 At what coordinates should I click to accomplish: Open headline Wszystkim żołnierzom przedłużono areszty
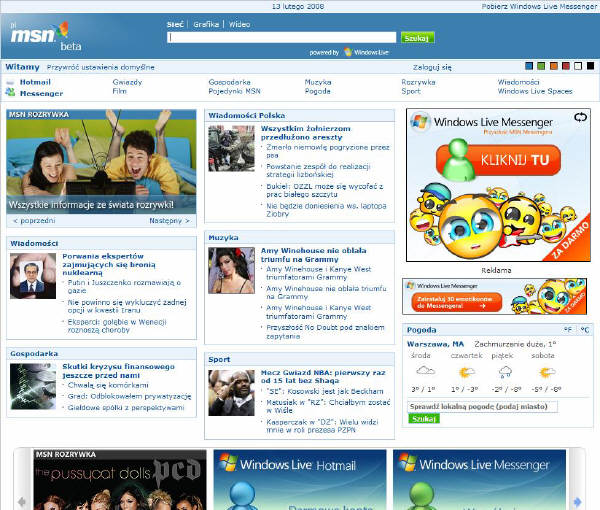point(305,133)
